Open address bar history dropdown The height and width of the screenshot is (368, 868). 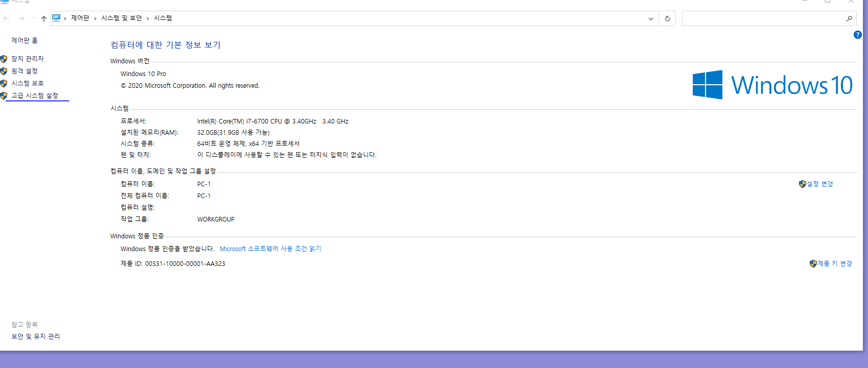pyautogui.click(x=650, y=18)
